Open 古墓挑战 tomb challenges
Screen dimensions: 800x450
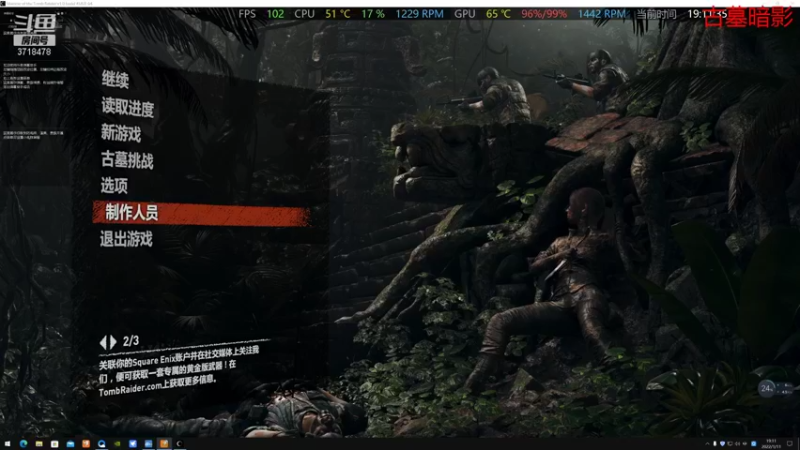click(127, 160)
